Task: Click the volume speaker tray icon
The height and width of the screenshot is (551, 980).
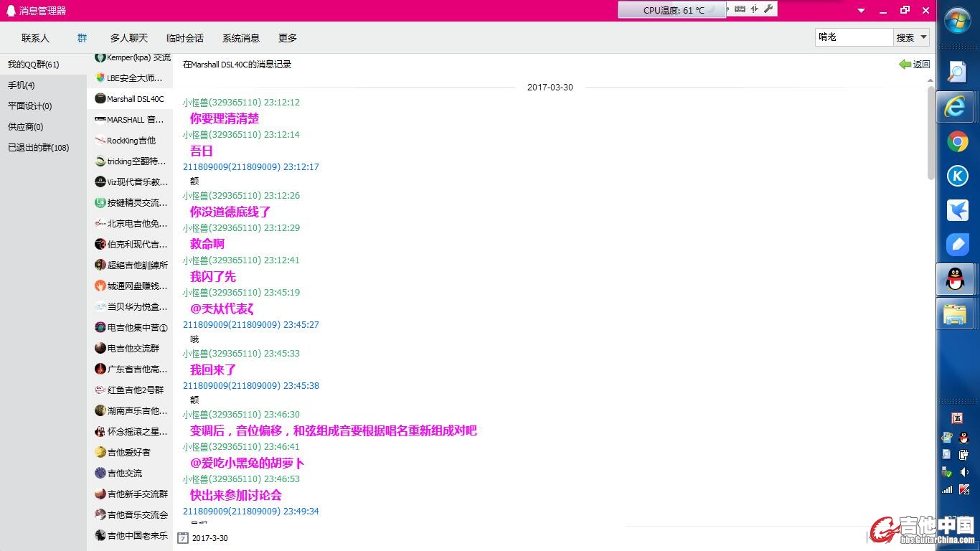Action: (964, 472)
